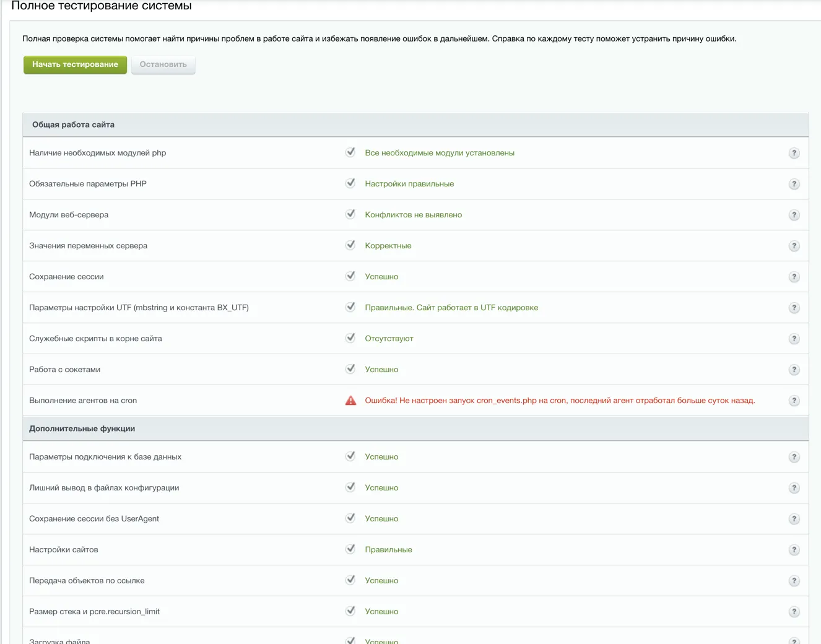821x644 pixels.
Task: Click checkmark next to session saving row
Action: 350,276
